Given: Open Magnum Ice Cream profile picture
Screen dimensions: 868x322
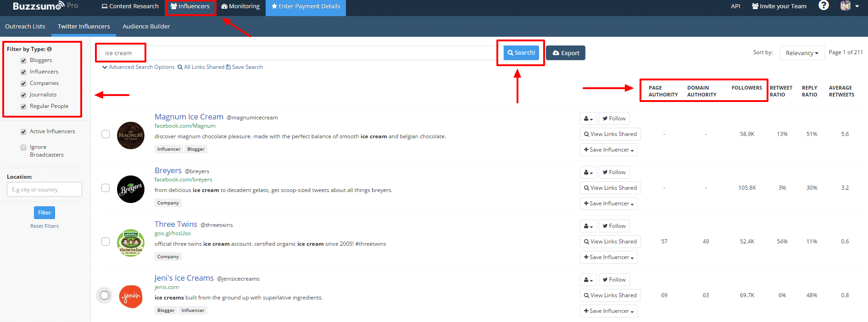Looking at the screenshot, I should [x=131, y=136].
